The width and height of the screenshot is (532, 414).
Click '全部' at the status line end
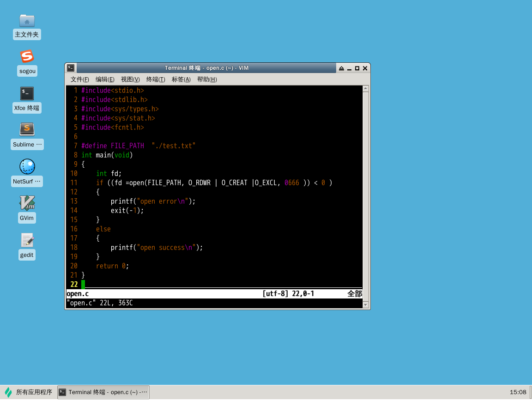point(355,294)
